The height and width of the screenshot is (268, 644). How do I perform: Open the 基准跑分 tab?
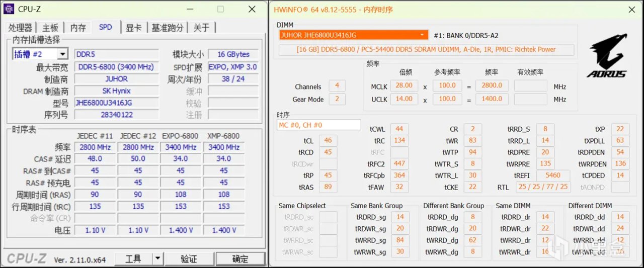[x=168, y=28]
